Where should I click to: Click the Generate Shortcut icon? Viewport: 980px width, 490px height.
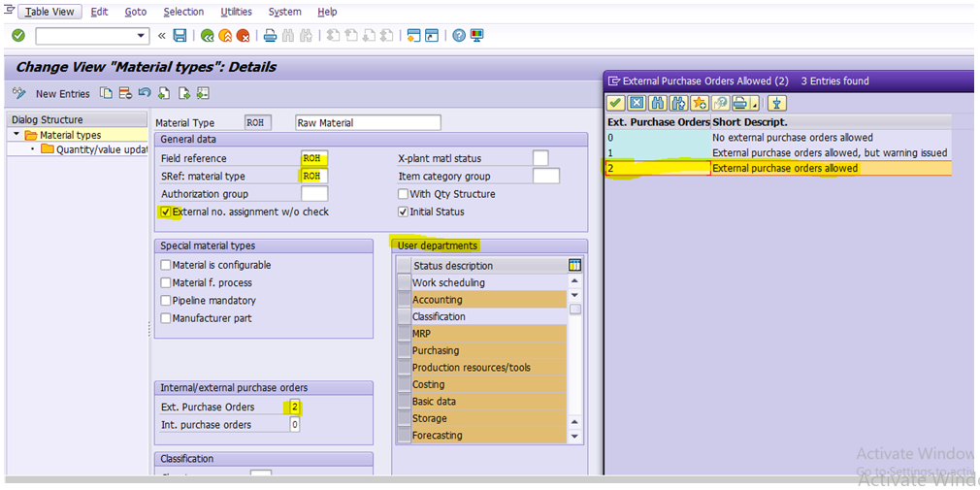(x=431, y=36)
